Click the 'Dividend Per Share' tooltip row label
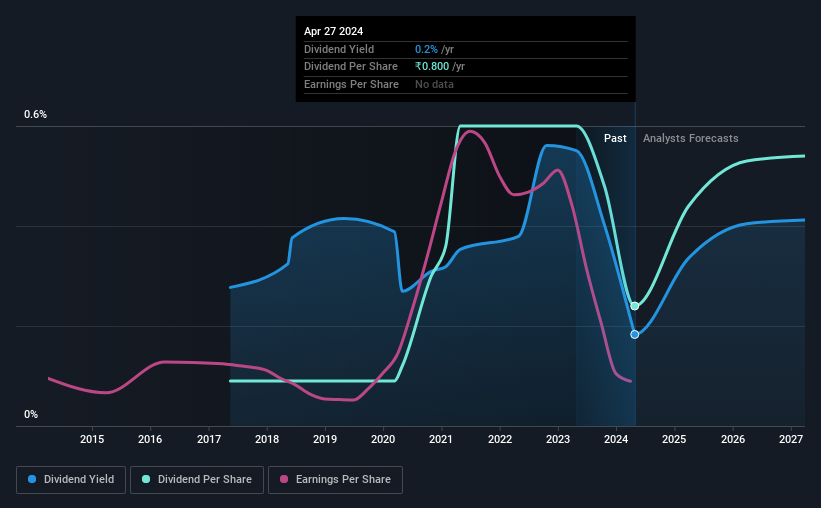This screenshot has width=821, height=508. [x=351, y=67]
